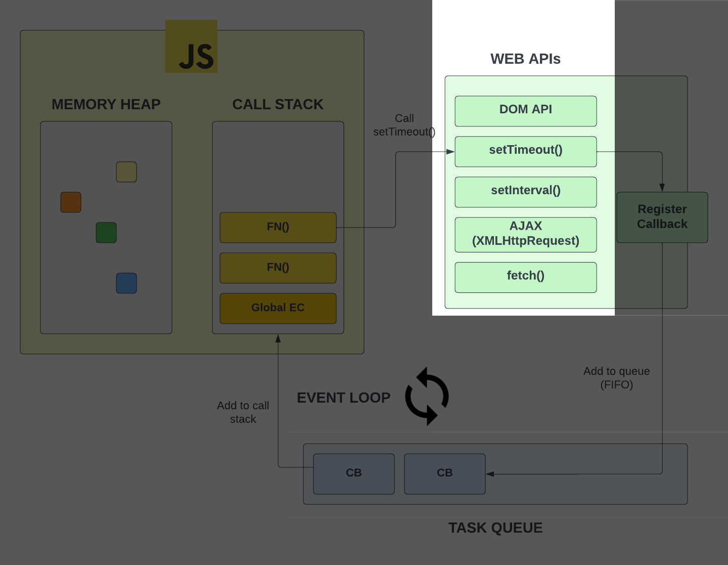Image resolution: width=728 pixels, height=565 pixels.
Task: Click the JS logo icon
Action: coord(191,46)
